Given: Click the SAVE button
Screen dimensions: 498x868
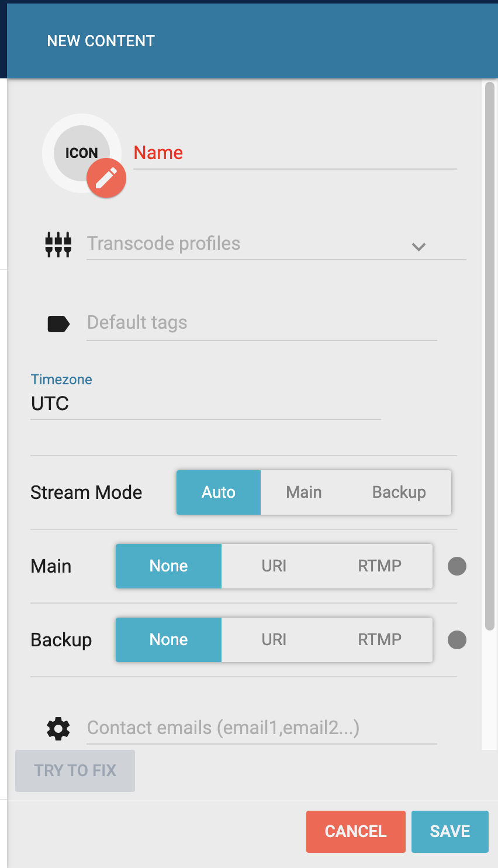Looking at the screenshot, I should (x=450, y=832).
